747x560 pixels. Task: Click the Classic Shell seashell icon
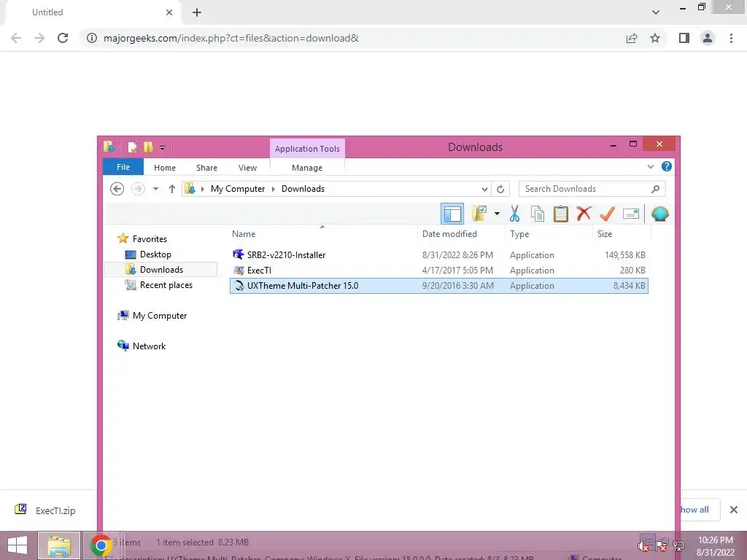[x=659, y=214]
